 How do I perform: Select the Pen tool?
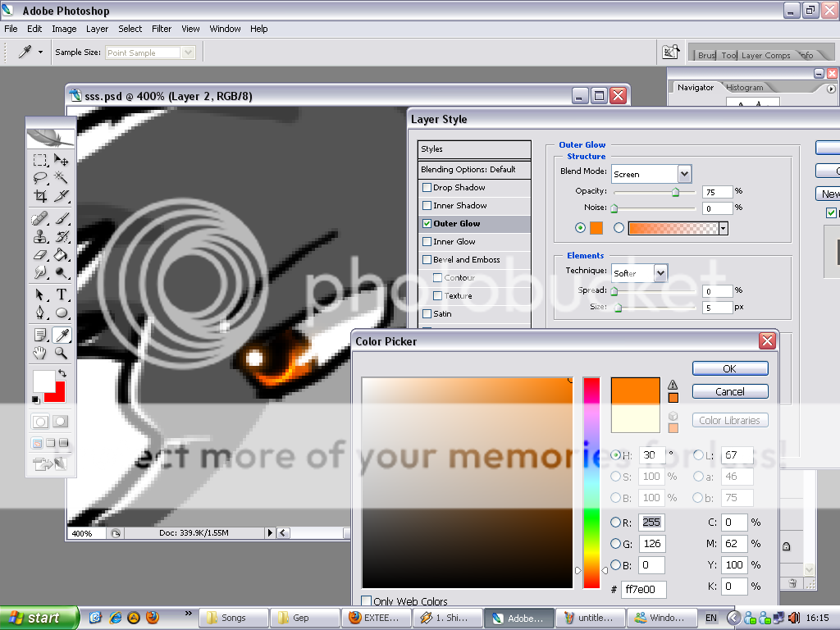tap(39, 313)
